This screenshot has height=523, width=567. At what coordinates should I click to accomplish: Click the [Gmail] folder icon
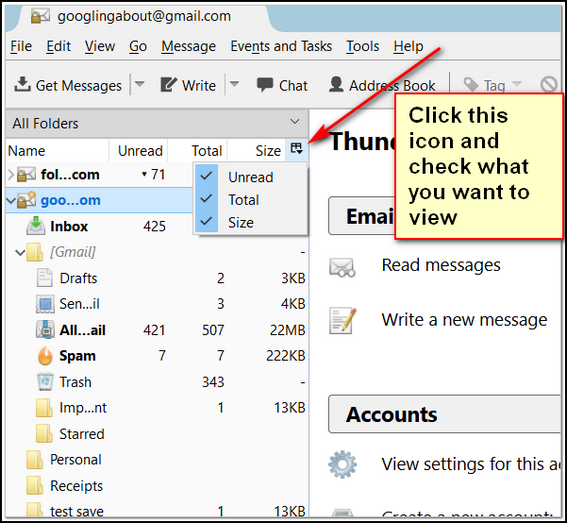(35, 252)
